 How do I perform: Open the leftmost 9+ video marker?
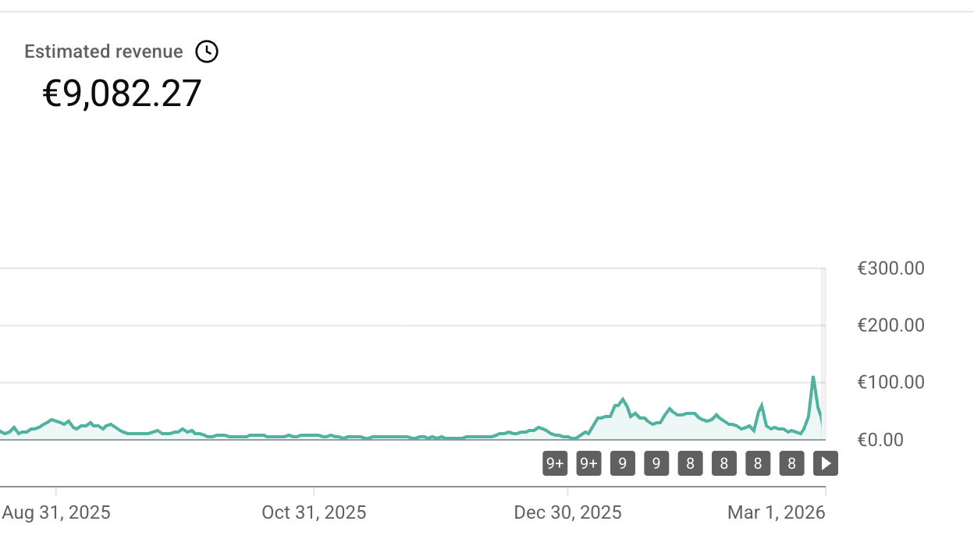[x=555, y=464]
